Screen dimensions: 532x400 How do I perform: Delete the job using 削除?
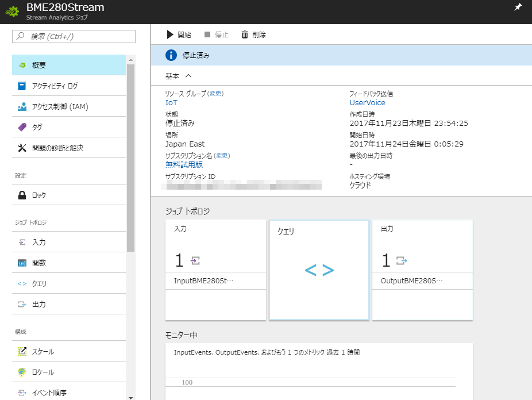pyautogui.click(x=257, y=34)
